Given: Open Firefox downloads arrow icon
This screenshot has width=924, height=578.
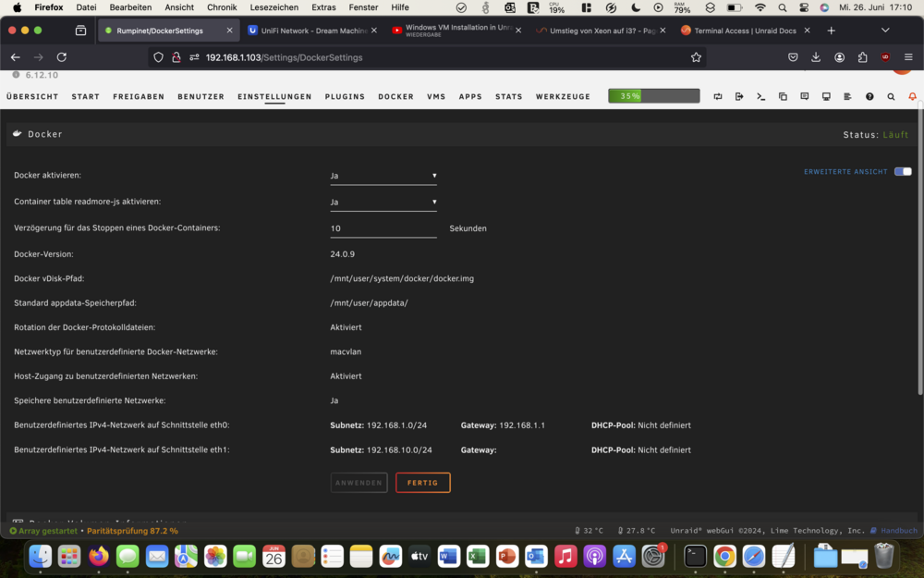Looking at the screenshot, I should 816,57.
